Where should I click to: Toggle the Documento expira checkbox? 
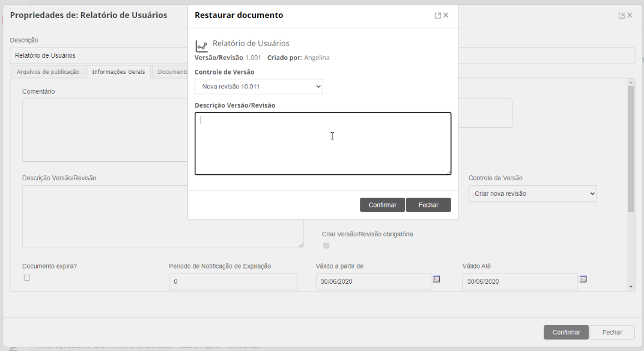click(26, 278)
